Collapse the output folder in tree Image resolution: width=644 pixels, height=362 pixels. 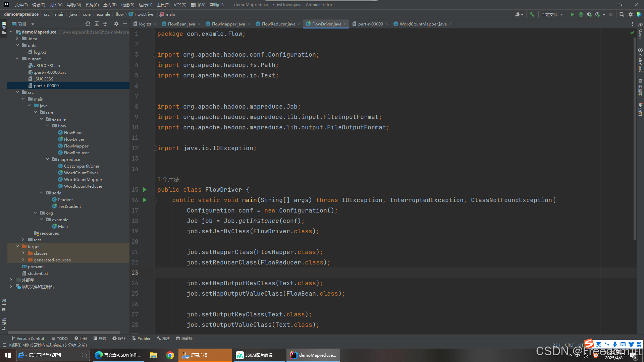[x=17, y=59]
